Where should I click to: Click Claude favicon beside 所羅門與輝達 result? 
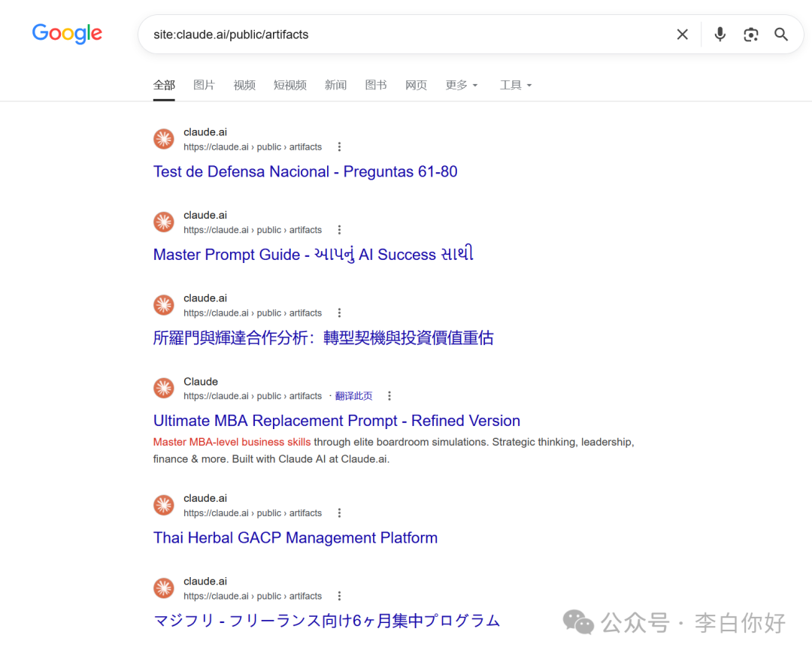pyautogui.click(x=164, y=305)
